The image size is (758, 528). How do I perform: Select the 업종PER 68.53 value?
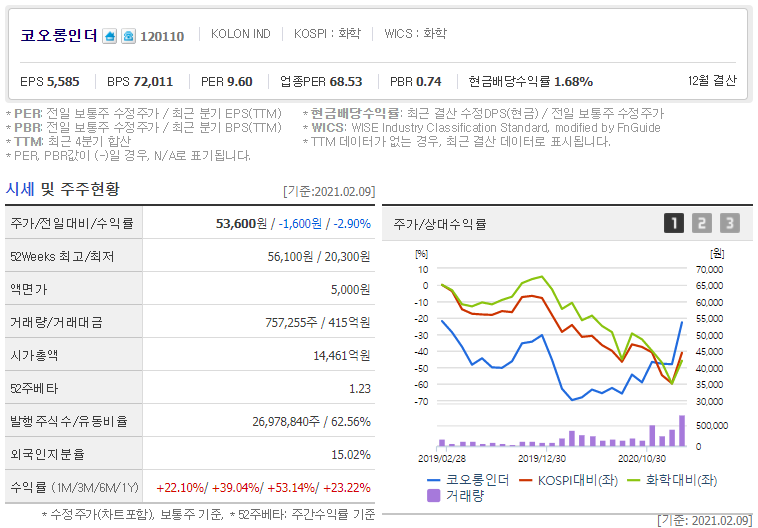click(x=321, y=81)
